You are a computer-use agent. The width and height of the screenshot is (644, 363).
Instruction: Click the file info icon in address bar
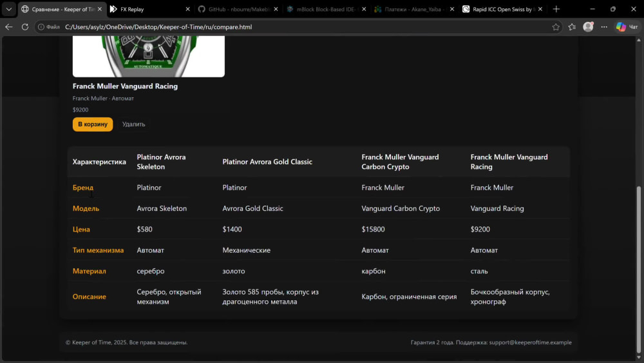point(49,26)
